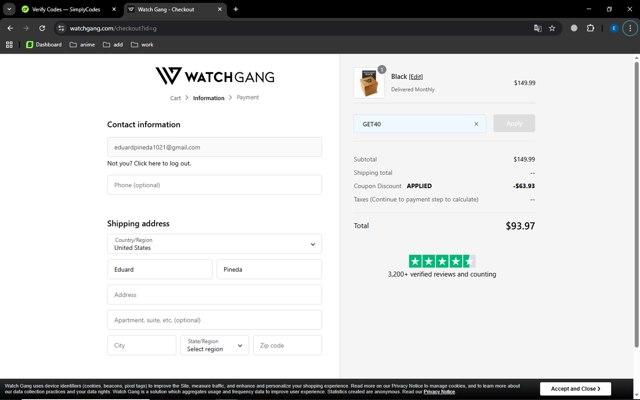Click the 'Click here to log out' link
This screenshot has height=400, width=640.
(x=162, y=163)
